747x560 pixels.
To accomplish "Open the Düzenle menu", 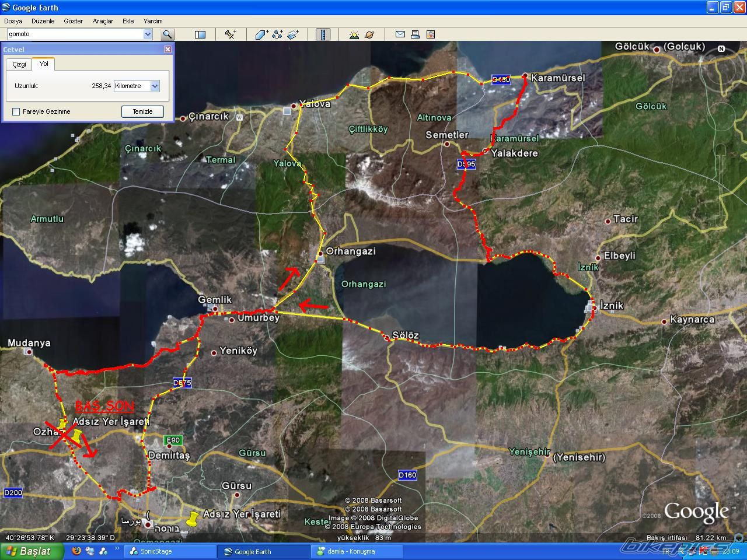I will click(43, 21).
